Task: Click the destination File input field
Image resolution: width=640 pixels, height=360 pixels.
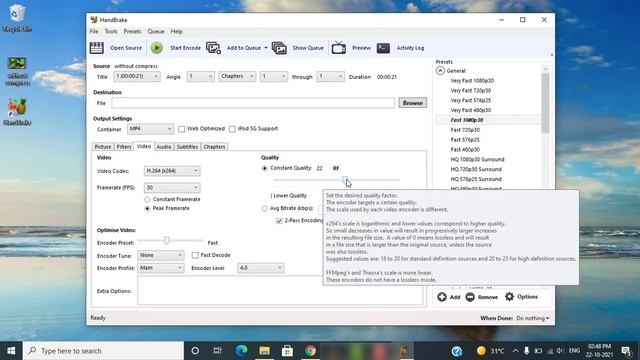Action: point(253,103)
